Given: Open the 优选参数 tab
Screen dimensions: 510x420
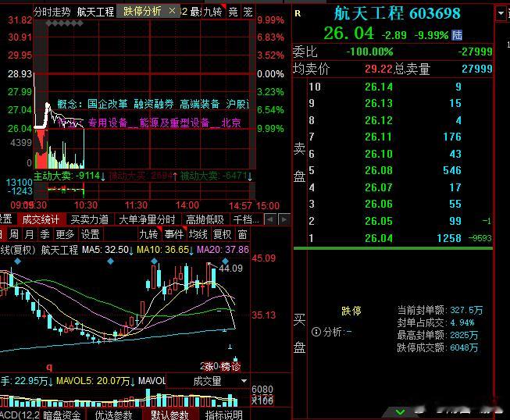Looking at the screenshot, I should point(113,415).
